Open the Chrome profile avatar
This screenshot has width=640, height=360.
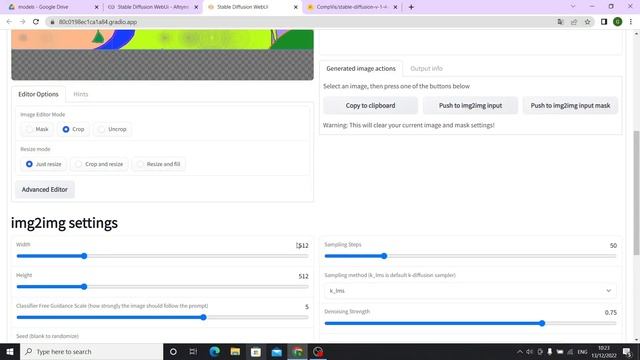[x=618, y=22]
